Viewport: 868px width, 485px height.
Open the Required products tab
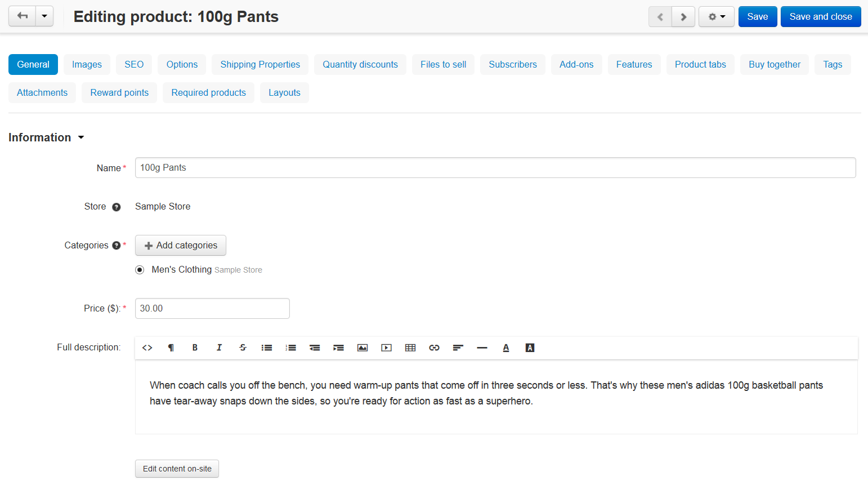tap(208, 92)
